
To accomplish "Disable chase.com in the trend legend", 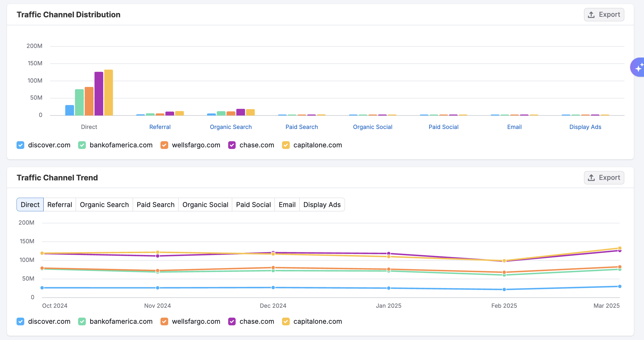I will click(232, 322).
